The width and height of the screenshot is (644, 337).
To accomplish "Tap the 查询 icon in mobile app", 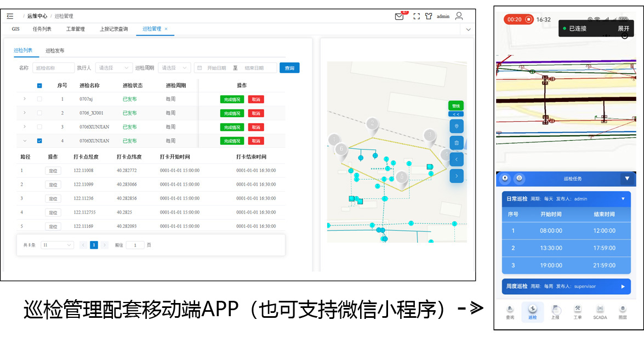I will pos(510,312).
